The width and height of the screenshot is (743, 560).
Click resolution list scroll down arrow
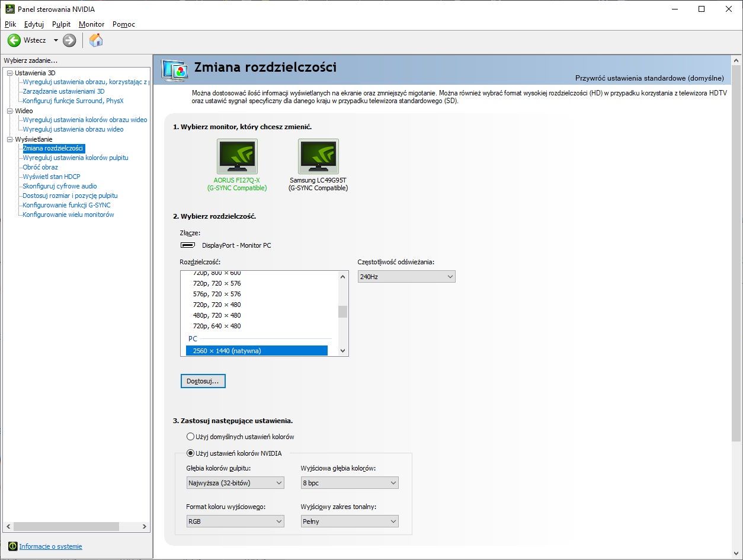click(x=342, y=351)
